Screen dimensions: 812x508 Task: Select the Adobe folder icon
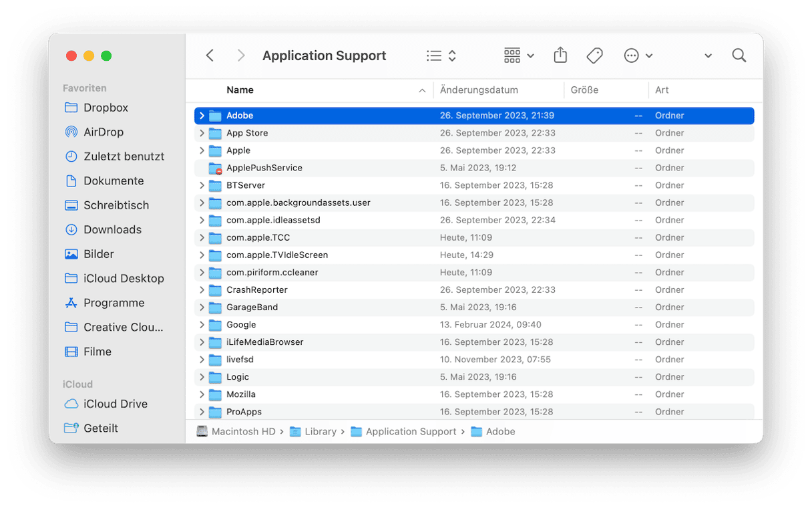(x=215, y=116)
